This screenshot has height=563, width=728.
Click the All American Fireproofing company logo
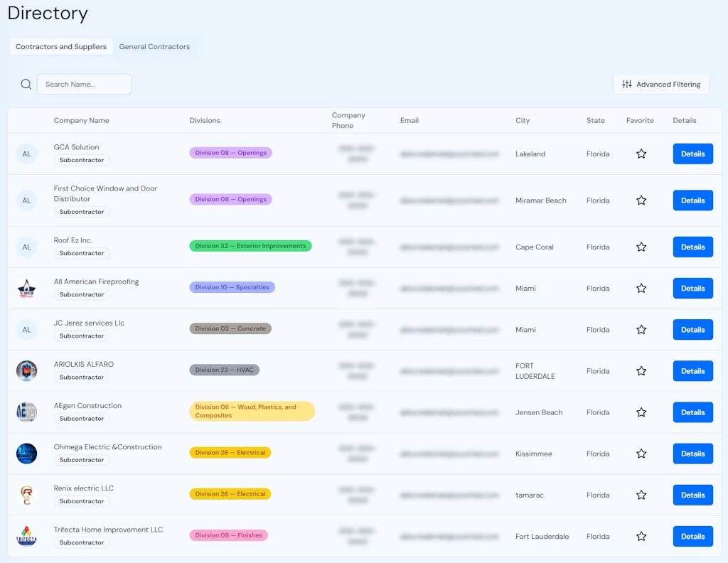coord(26,288)
